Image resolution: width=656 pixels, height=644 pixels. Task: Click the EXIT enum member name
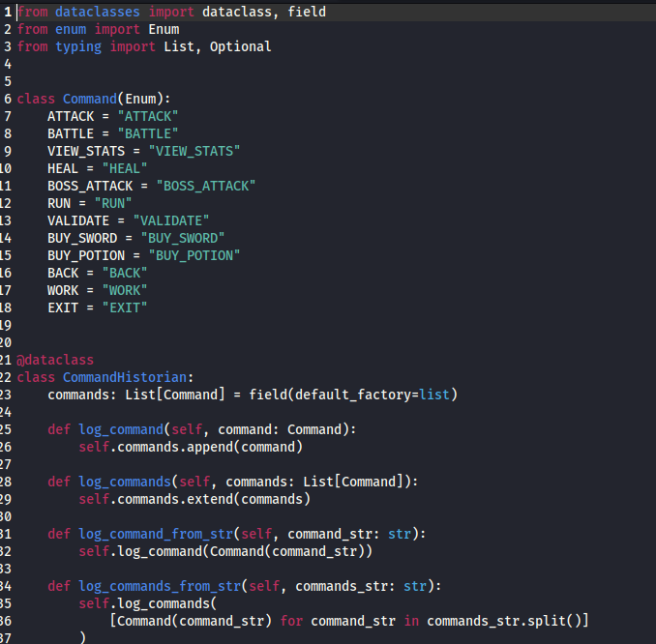coord(63,307)
